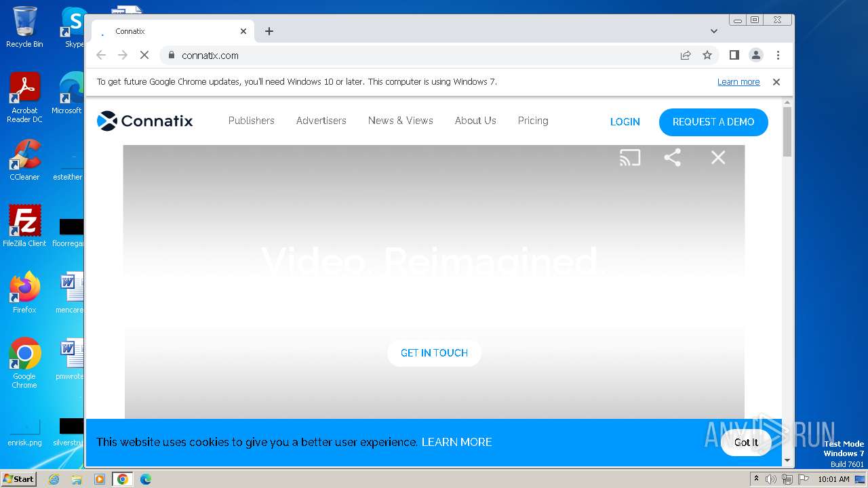Go to the Pricing page
The height and width of the screenshot is (488, 868).
pos(533,121)
